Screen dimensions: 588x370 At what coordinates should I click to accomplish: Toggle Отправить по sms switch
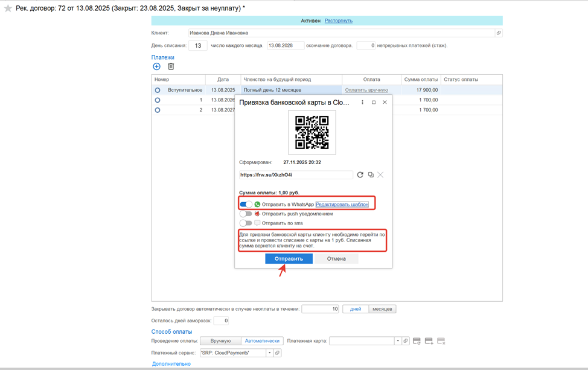click(x=246, y=223)
